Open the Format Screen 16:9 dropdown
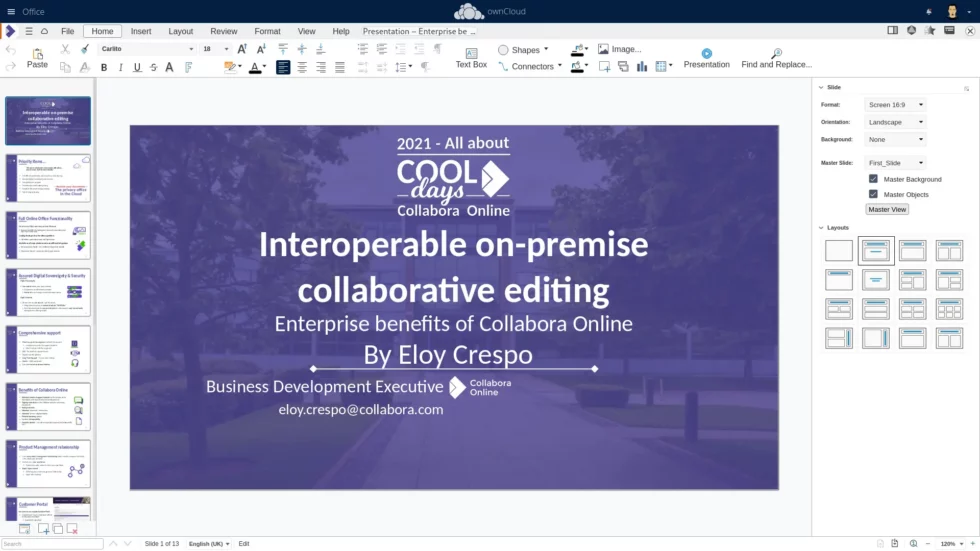The width and height of the screenshot is (980, 551). tap(895, 104)
